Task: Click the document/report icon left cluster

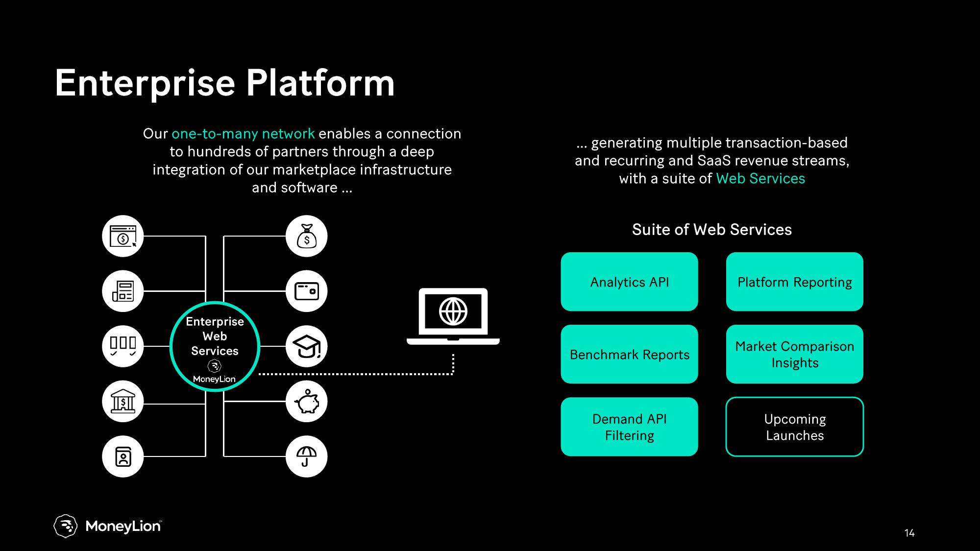Action: 123,290
